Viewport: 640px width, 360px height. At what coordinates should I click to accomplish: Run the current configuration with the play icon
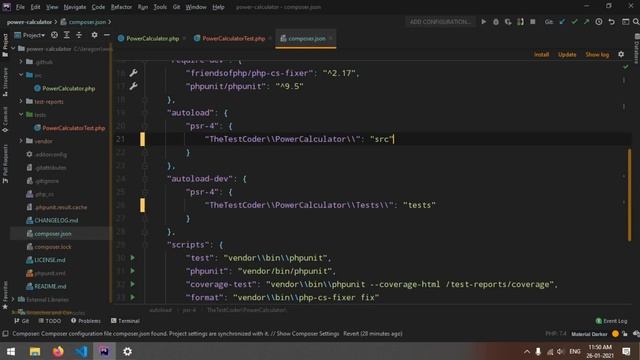point(483,22)
